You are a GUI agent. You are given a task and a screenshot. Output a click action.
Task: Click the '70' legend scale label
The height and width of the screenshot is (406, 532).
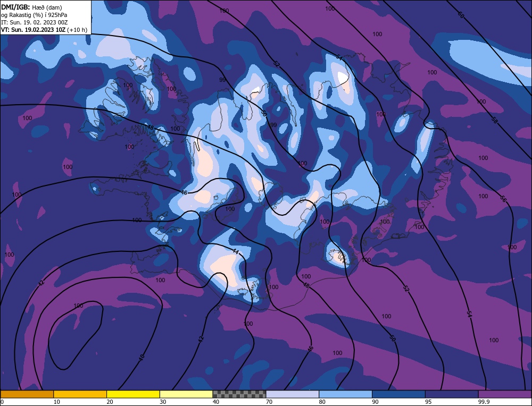tap(269, 402)
